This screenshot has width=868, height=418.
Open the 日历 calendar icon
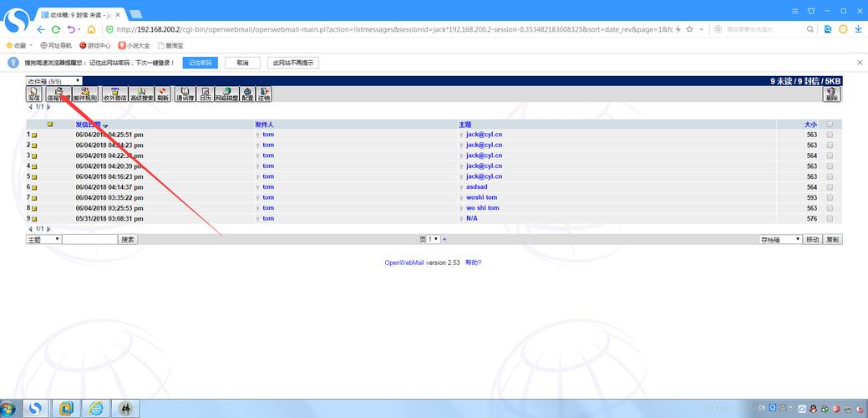point(206,94)
